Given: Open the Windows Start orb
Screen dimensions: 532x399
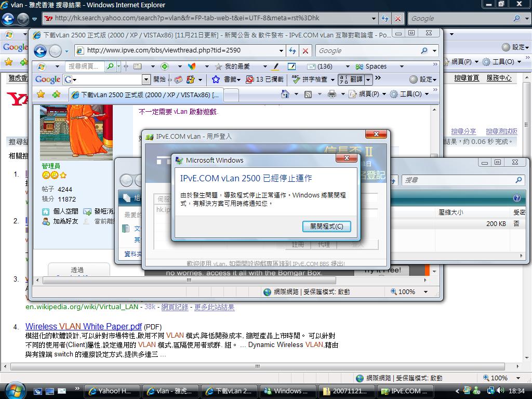Looking at the screenshot, I should (x=15, y=390).
